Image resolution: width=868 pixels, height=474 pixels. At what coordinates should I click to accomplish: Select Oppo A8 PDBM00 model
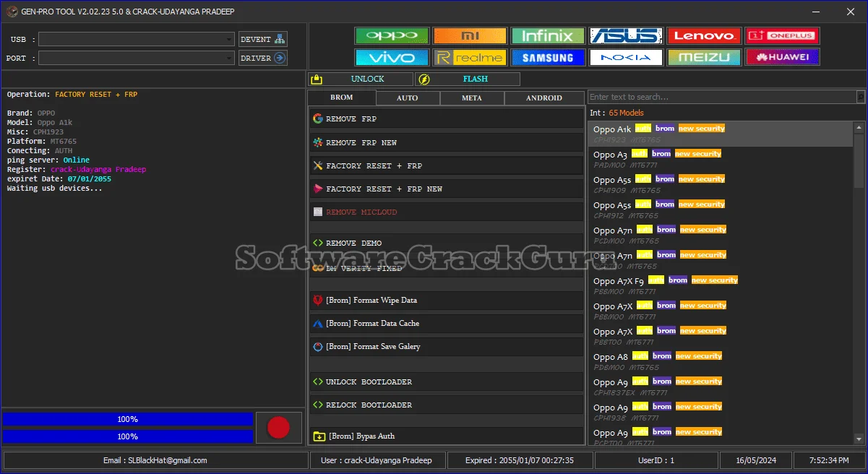[x=721, y=361]
